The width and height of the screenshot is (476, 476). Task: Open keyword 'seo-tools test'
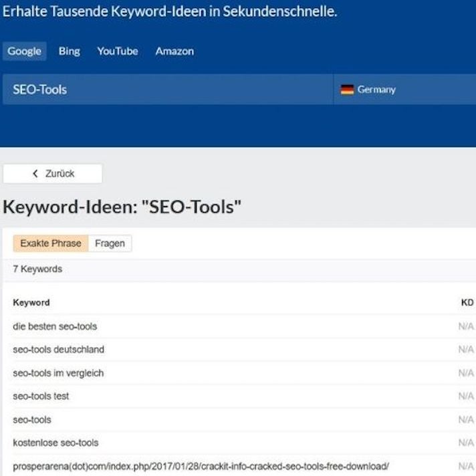41,396
